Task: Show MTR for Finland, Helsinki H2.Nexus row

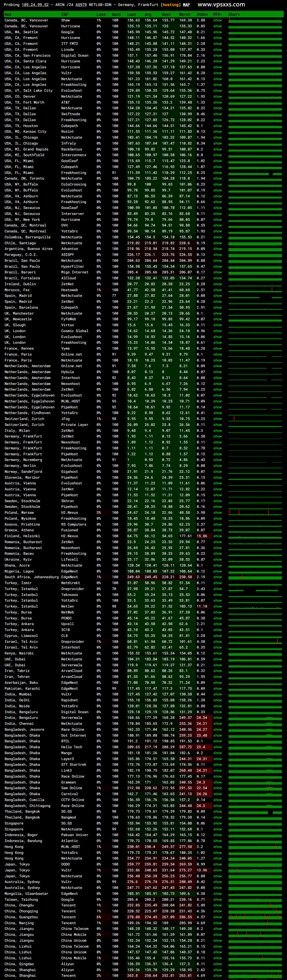Action: tap(217, 536)
